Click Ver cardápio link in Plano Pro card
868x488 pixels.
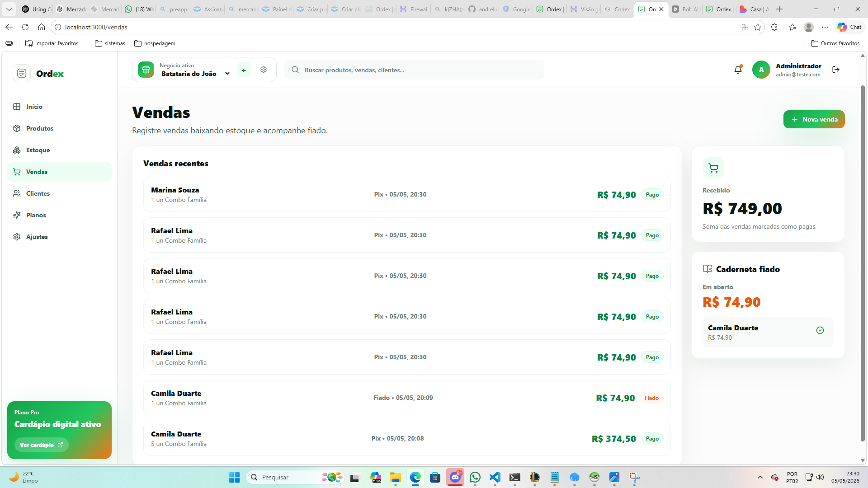point(41,445)
